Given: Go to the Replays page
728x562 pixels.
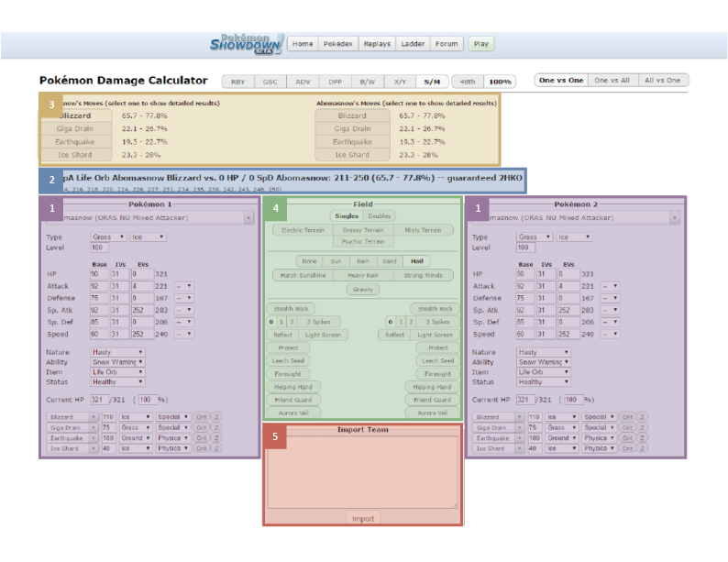Looking at the screenshot, I should pos(377,44).
